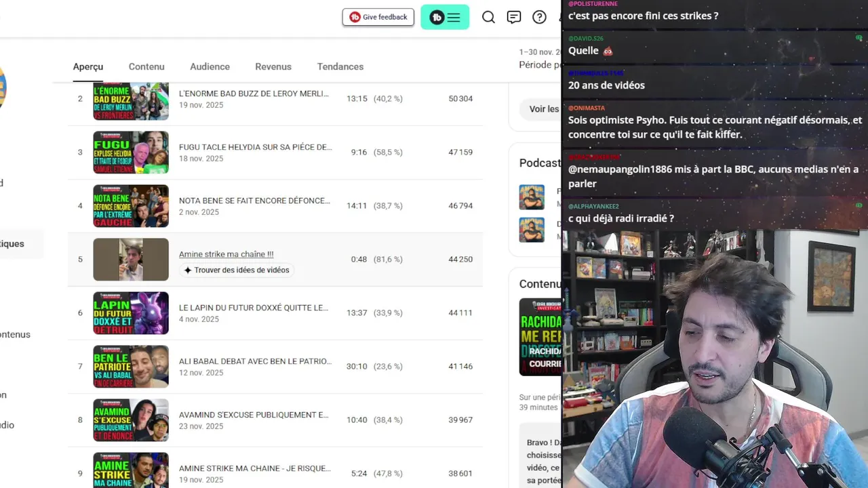
Task: Select view count 46 794
Action: pyautogui.click(x=460, y=206)
